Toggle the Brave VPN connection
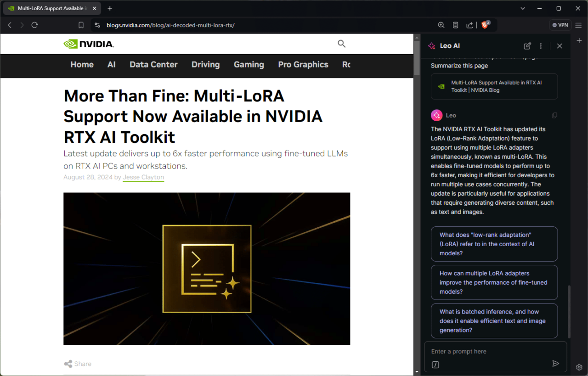Screen dimensions: 588x376 click(x=560, y=25)
